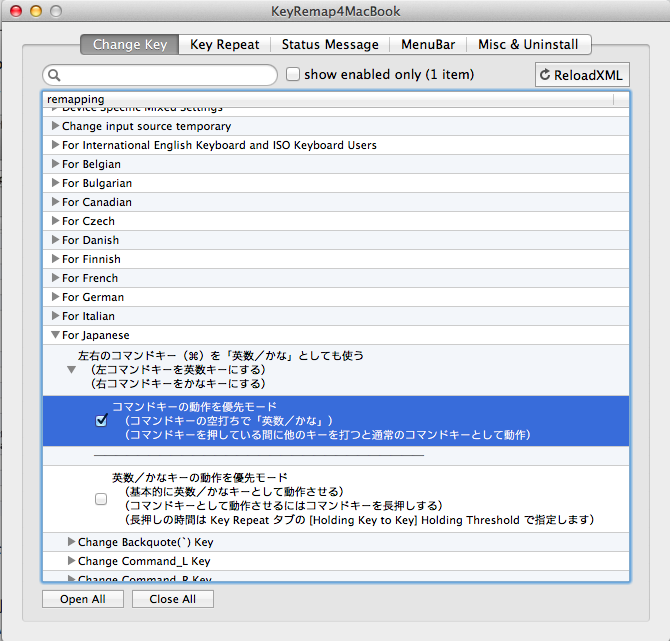
Task: Click the Open All button
Action: (83, 599)
